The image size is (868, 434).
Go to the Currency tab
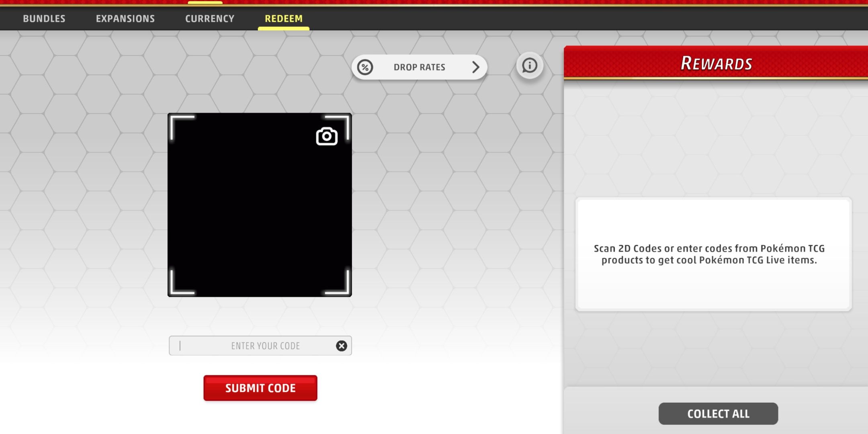(x=210, y=18)
